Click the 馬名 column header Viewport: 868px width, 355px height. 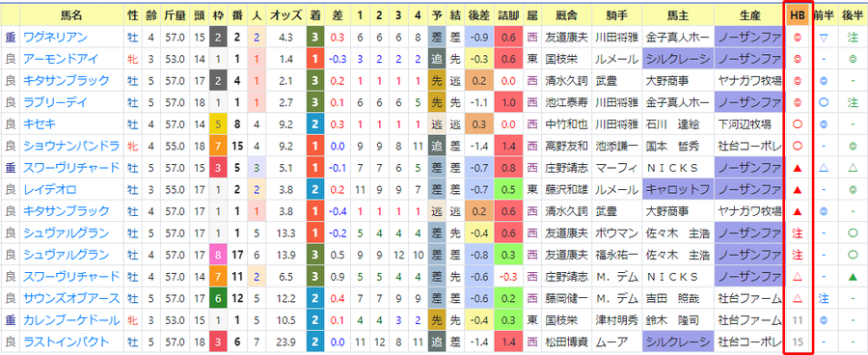(71, 15)
